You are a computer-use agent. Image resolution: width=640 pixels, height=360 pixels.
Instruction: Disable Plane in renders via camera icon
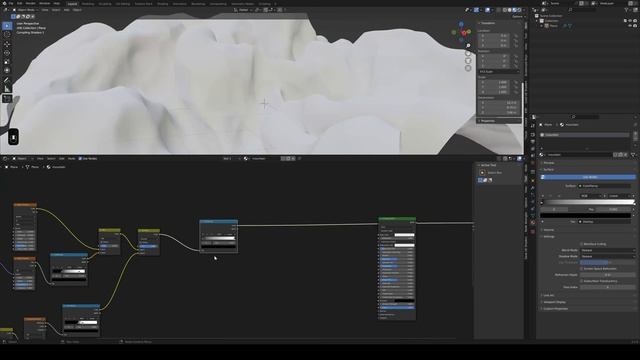pyautogui.click(x=635, y=25)
